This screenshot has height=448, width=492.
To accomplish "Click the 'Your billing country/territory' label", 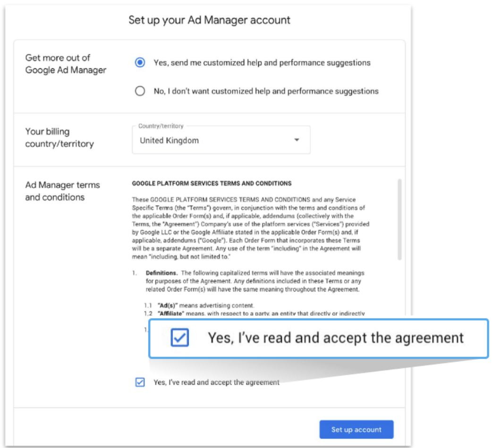I will tap(59, 138).
